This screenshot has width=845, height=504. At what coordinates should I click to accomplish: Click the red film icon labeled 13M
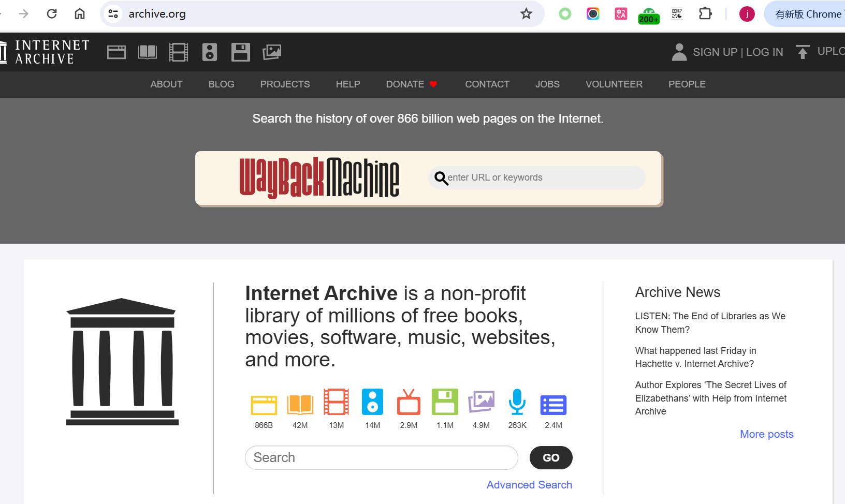pos(337,402)
